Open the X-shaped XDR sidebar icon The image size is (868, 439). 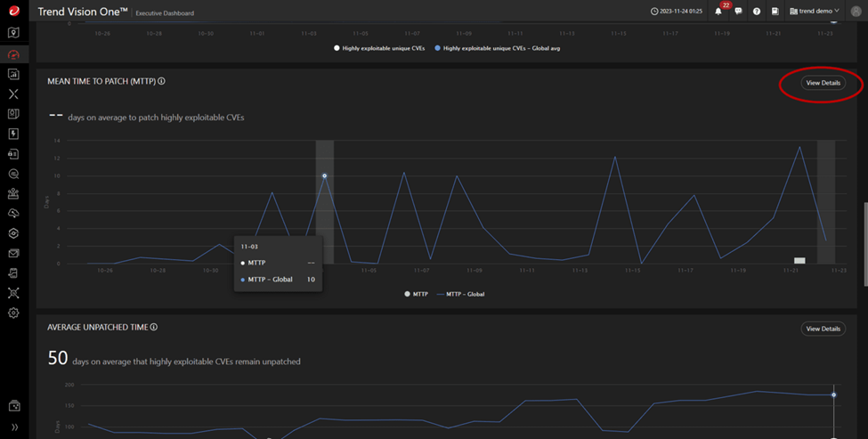[x=13, y=94]
